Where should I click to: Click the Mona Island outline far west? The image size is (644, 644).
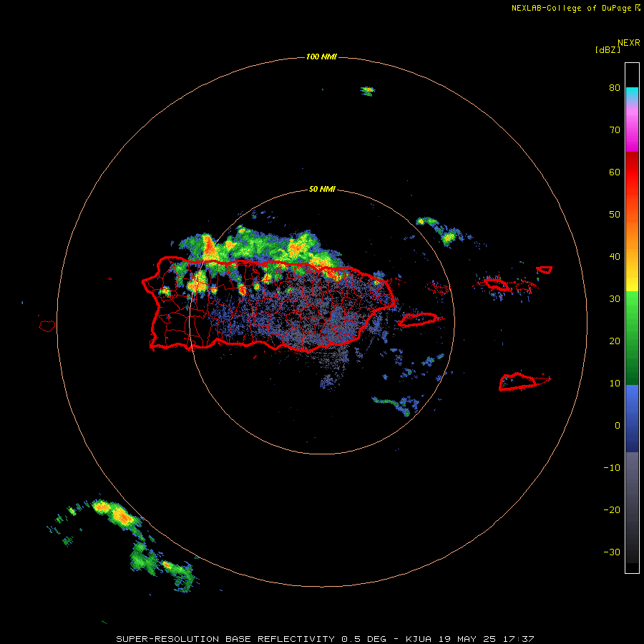(47, 326)
